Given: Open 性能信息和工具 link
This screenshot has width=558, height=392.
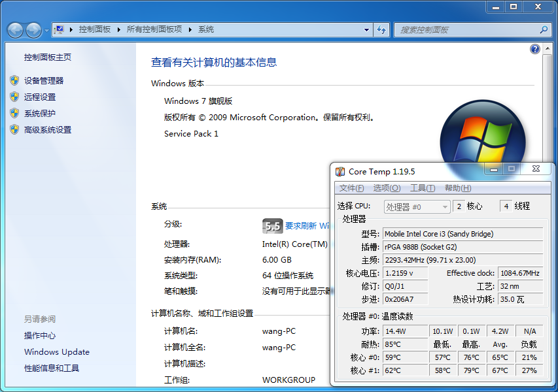Looking at the screenshot, I should pyautogui.click(x=52, y=368).
